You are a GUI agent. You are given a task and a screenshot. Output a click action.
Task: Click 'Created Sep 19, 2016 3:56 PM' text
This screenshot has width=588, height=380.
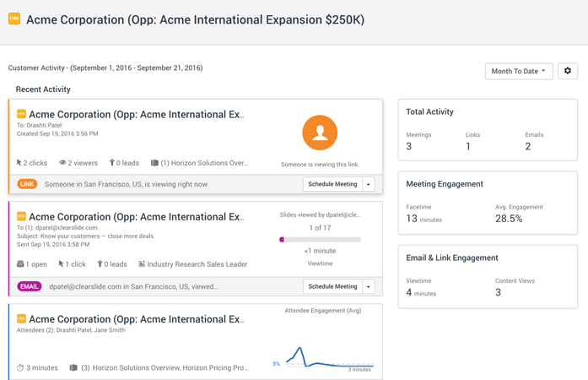coord(57,133)
